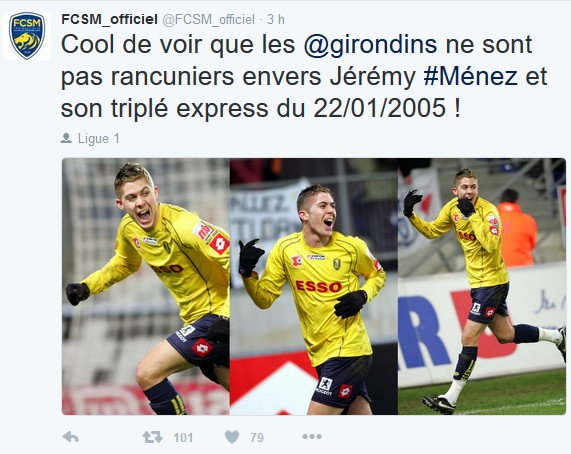Click the name Jérémy in the tweet

[x=373, y=77]
